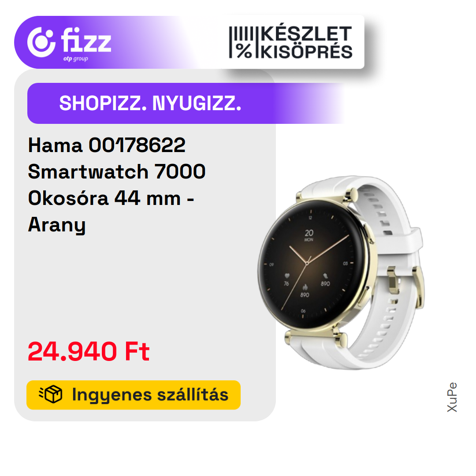Click the percent sign icon
This screenshot has width=476, height=476.
pos(244,51)
